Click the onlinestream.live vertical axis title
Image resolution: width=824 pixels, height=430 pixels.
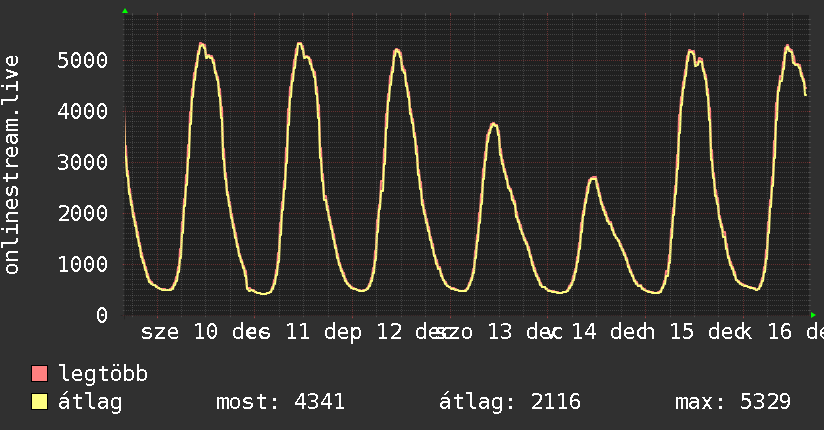coord(11,165)
